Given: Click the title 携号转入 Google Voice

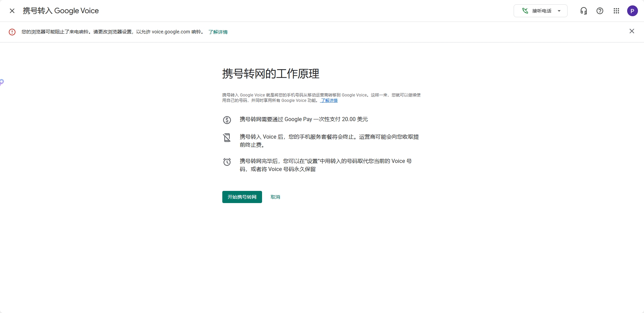Looking at the screenshot, I should (61, 11).
